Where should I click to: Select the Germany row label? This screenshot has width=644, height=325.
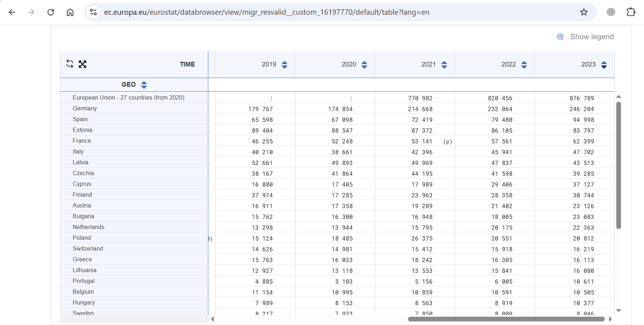point(85,108)
